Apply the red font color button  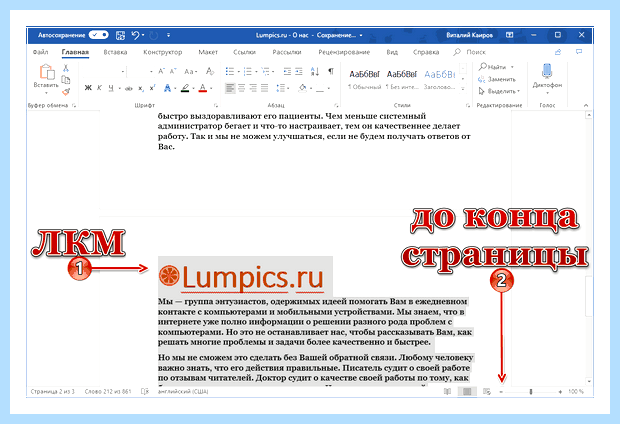click(203, 88)
